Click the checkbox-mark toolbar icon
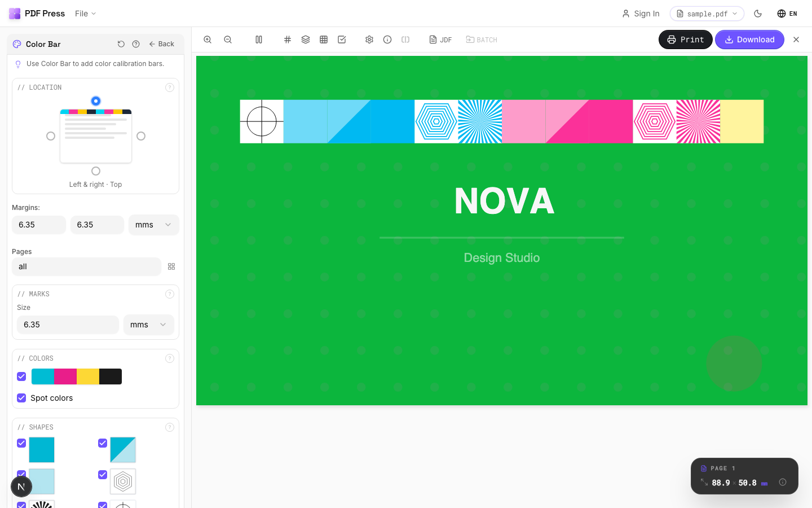 342,40
